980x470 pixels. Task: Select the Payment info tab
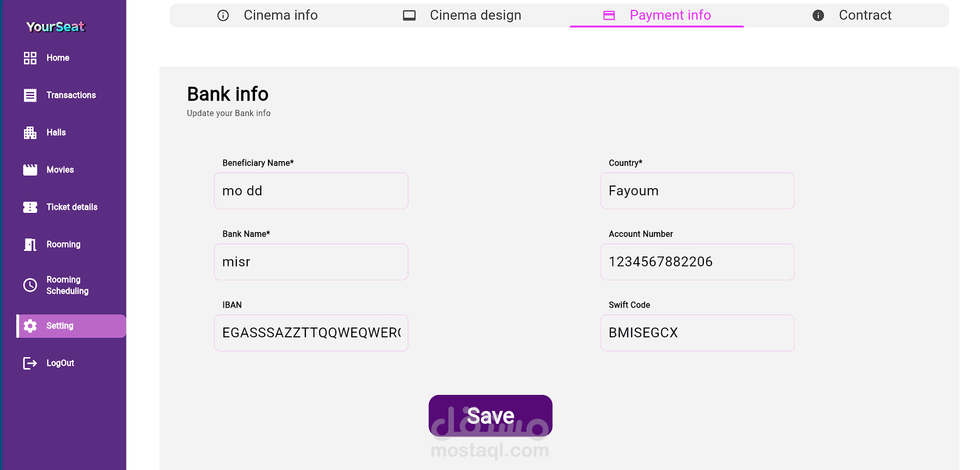(x=657, y=16)
